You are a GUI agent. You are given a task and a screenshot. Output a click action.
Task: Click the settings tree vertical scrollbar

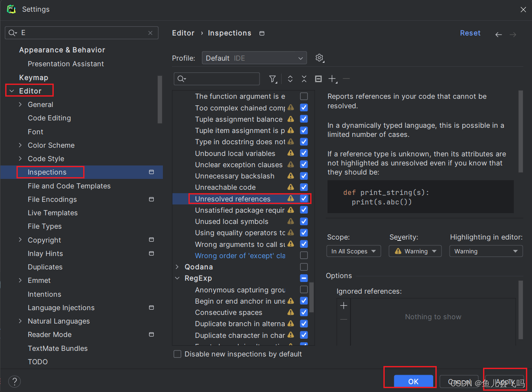coord(160,100)
